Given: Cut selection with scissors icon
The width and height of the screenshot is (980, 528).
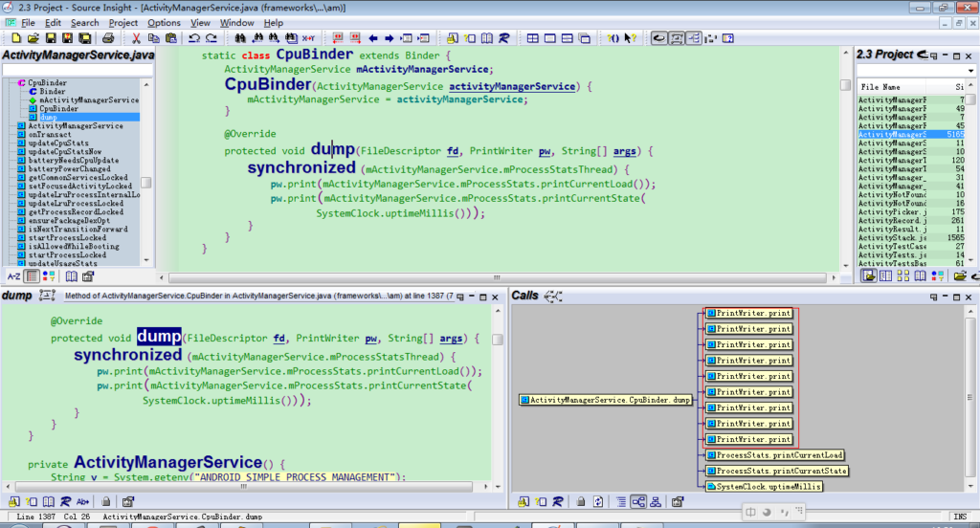Looking at the screenshot, I should pos(136,38).
